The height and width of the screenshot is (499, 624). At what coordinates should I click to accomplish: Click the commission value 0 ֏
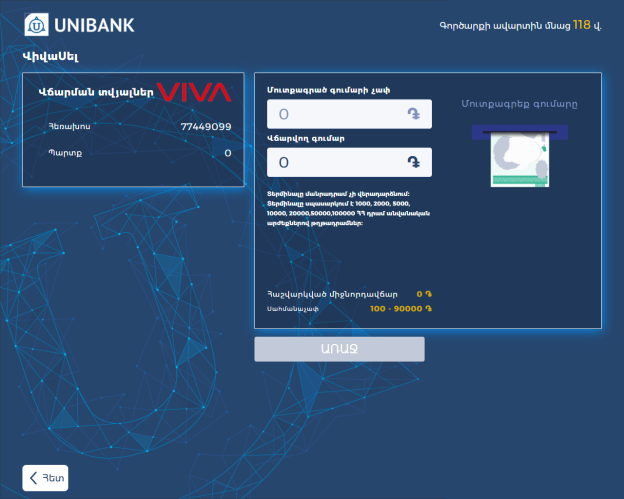pos(424,294)
